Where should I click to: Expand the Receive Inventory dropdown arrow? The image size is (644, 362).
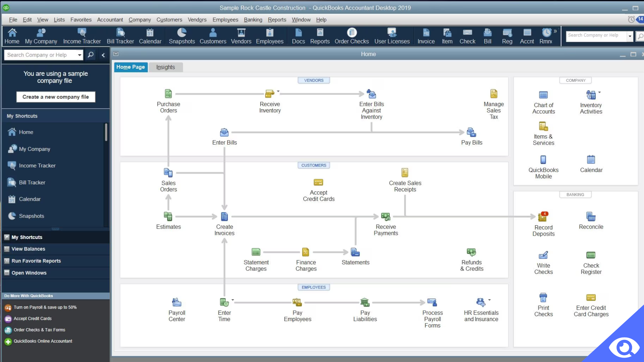[x=277, y=90]
